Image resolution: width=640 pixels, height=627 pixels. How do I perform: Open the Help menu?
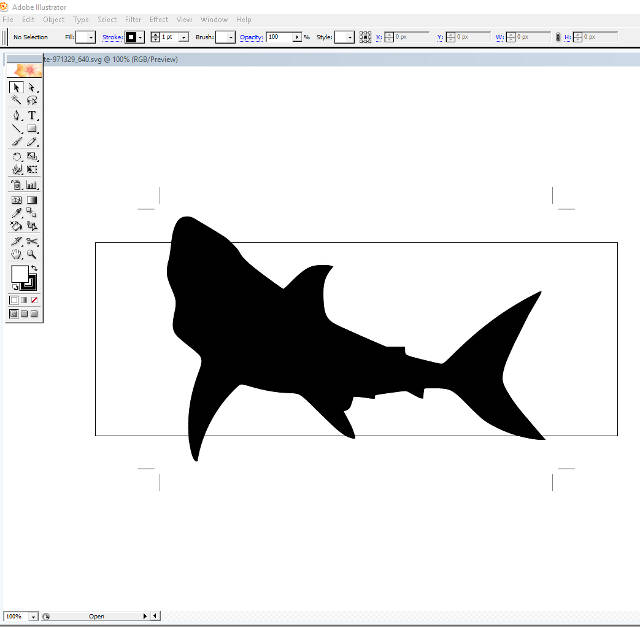click(x=244, y=20)
